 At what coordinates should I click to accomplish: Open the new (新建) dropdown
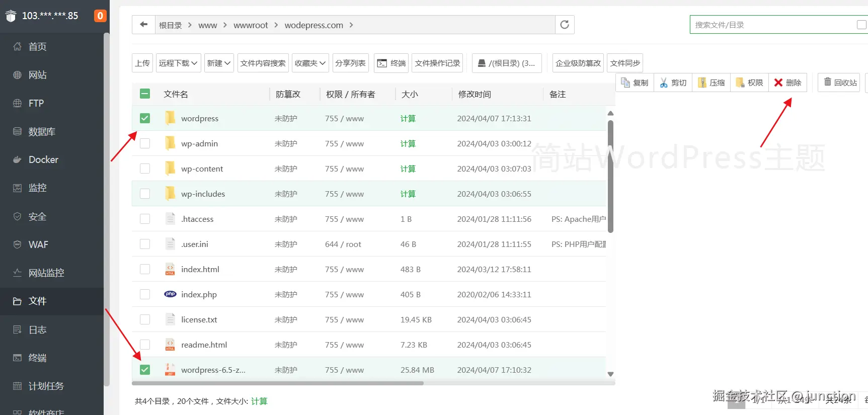219,63
